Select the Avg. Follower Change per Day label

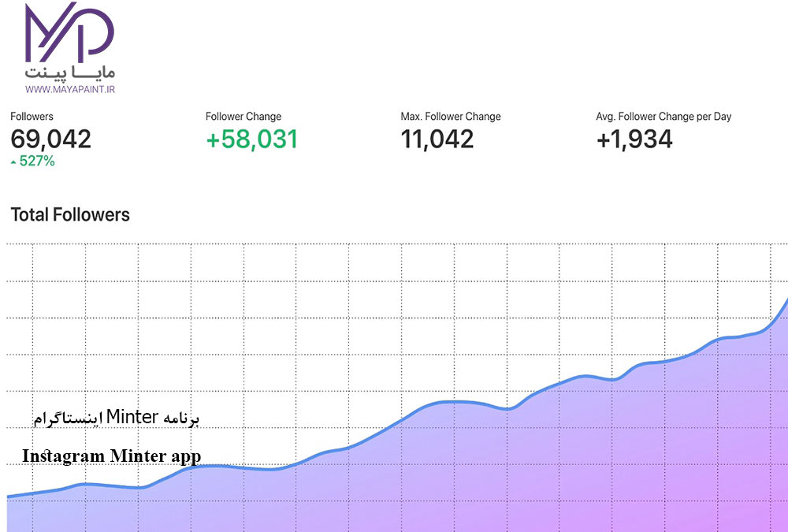click(x=663, y=117)
